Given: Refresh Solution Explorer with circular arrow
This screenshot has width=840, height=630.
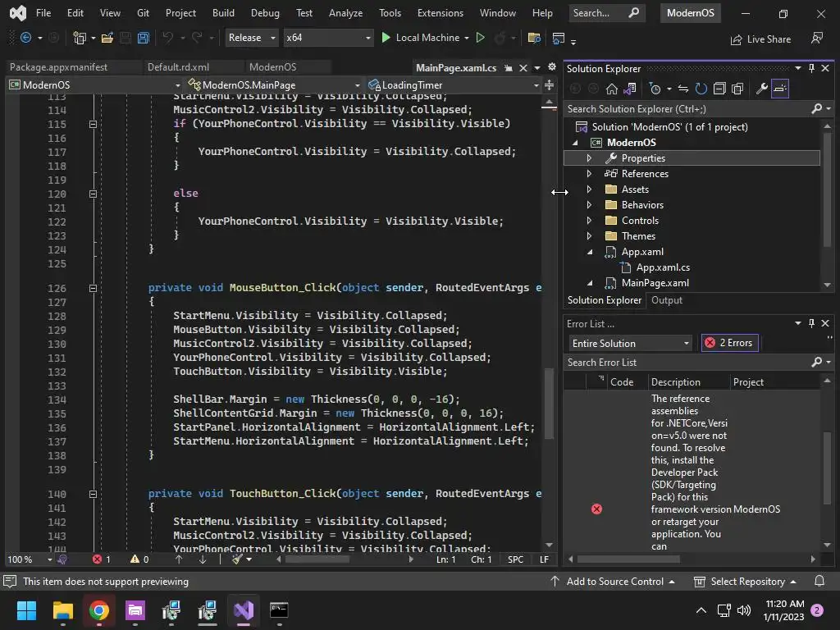Looking at the screenshot, I should (701, 89).
